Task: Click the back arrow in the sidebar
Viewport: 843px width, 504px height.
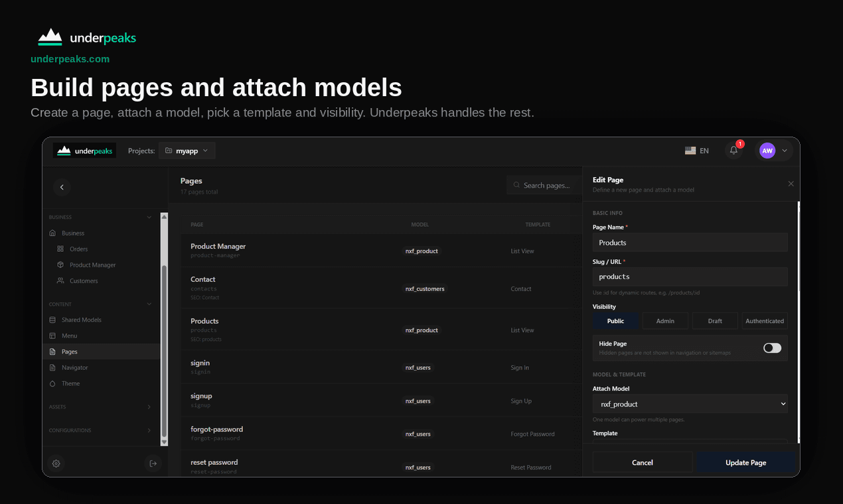Action: 62,187
